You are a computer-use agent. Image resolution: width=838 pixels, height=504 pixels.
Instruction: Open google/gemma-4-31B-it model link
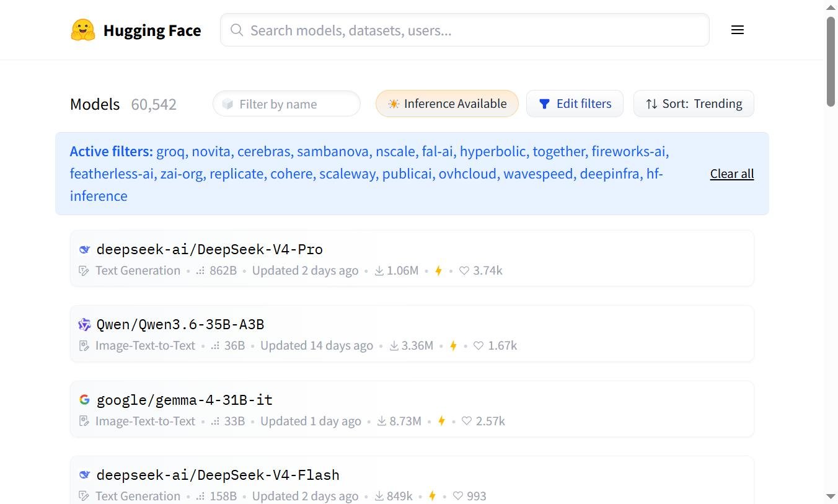185,400
